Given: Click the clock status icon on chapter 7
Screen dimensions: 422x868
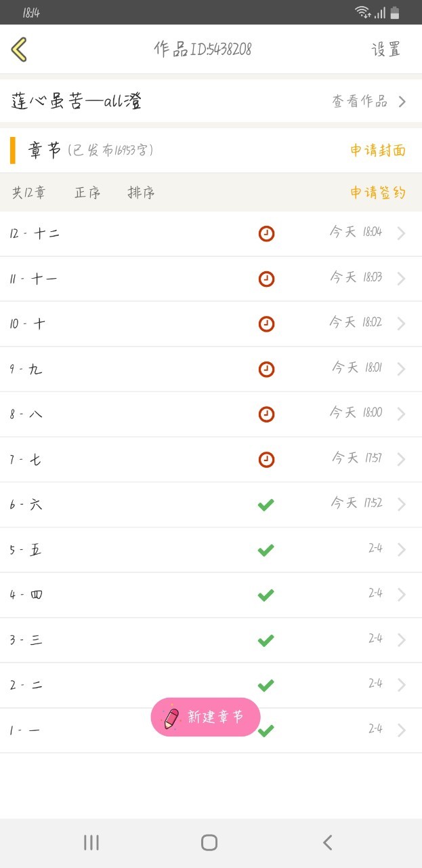Looking at the screenshot, I should 266,460.
